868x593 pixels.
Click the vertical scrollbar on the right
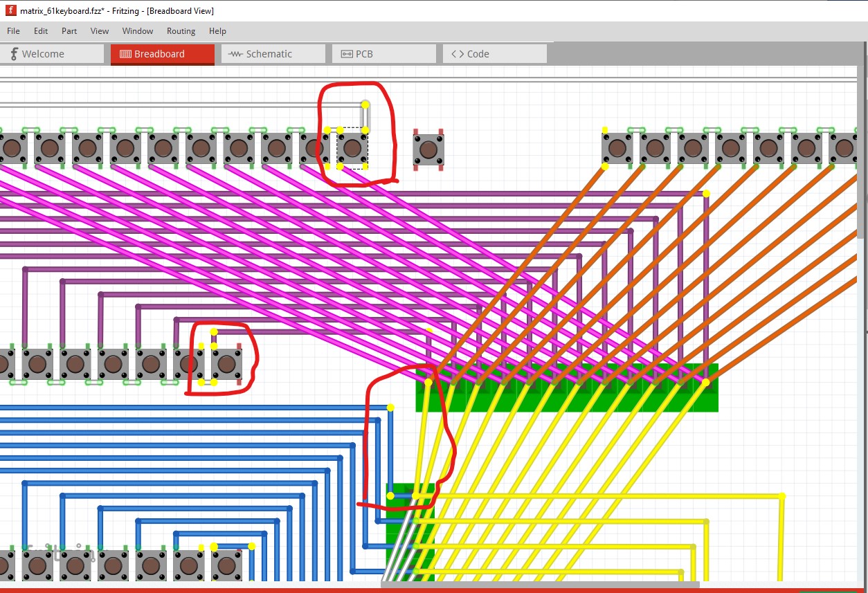[862, 152]
